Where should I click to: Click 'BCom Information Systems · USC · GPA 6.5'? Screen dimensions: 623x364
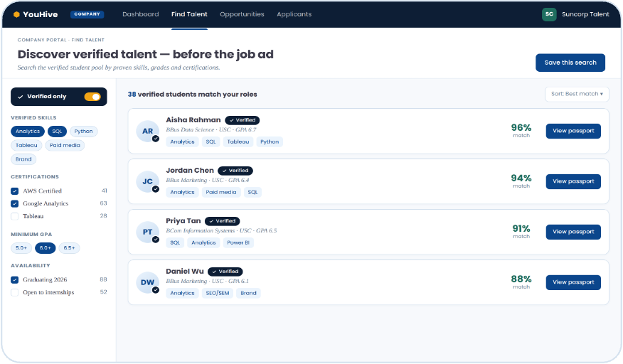pos(221,231)
